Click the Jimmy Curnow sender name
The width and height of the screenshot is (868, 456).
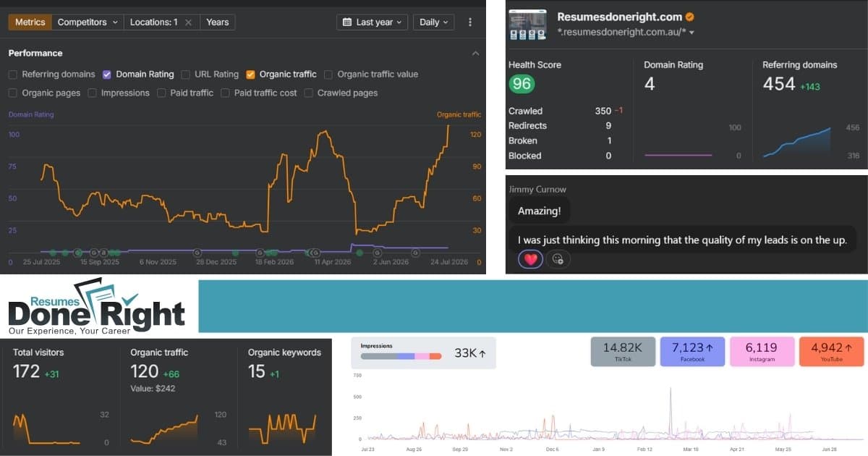pyautogui.click(x=538, y=189)
